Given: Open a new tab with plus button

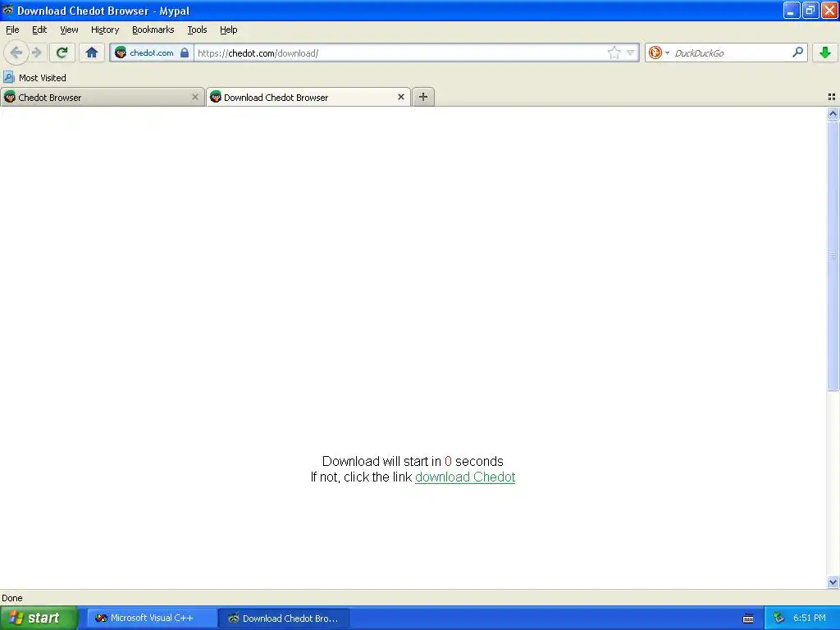Looking at the screenshot, I should (423, 97).
